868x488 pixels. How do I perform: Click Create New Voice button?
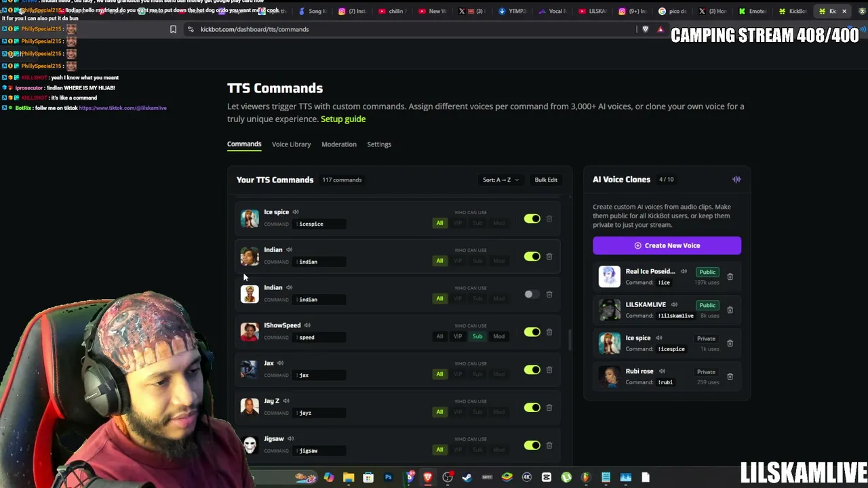(x=667, y=245)
